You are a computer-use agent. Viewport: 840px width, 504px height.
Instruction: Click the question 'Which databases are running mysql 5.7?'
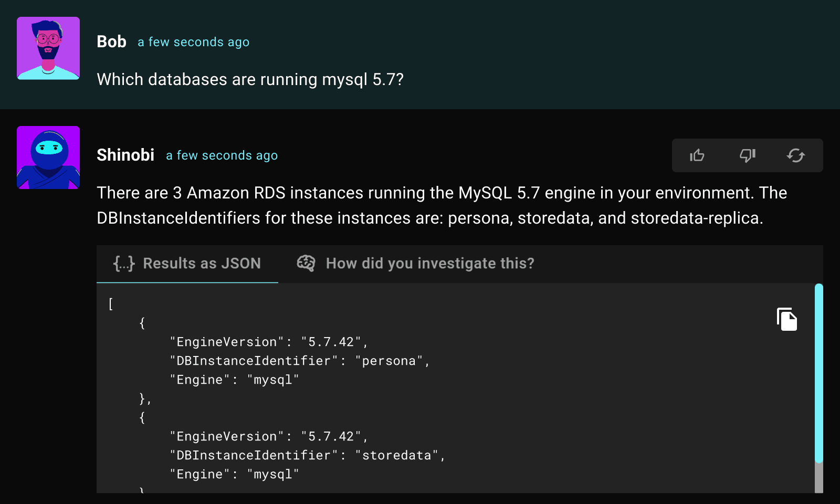(x=250, y=79)
